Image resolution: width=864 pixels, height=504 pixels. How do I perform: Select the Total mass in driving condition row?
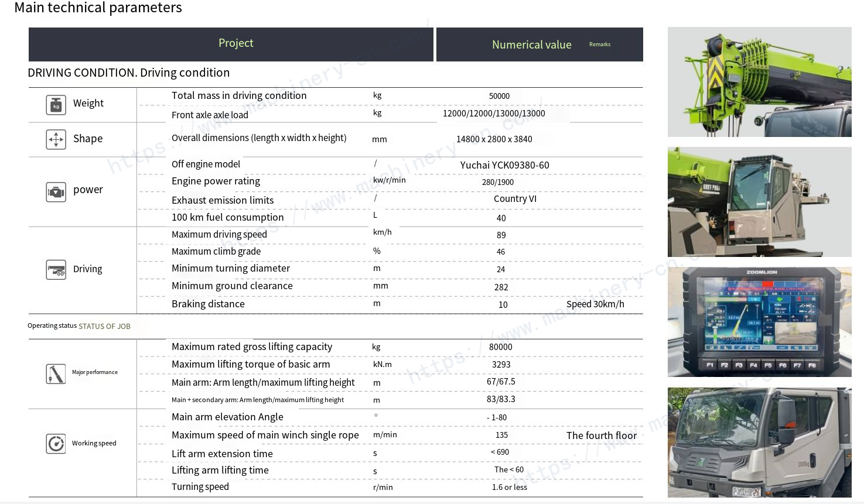click(390, 96)
